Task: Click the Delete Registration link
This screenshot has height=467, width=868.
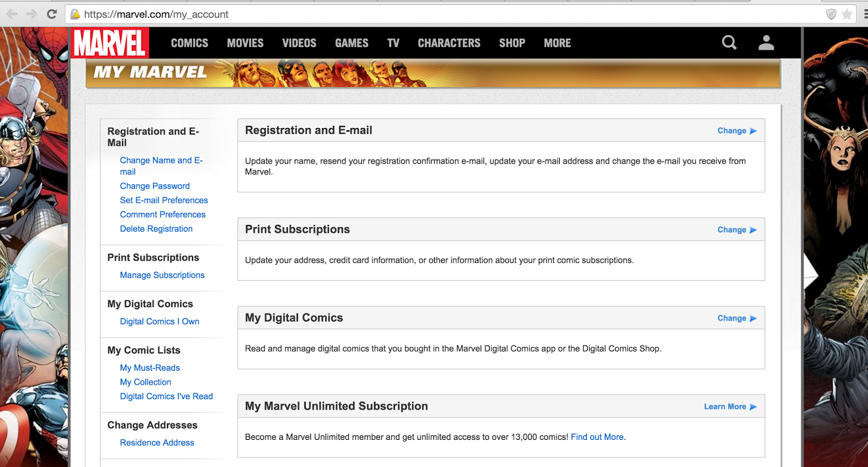Action: 156,229
